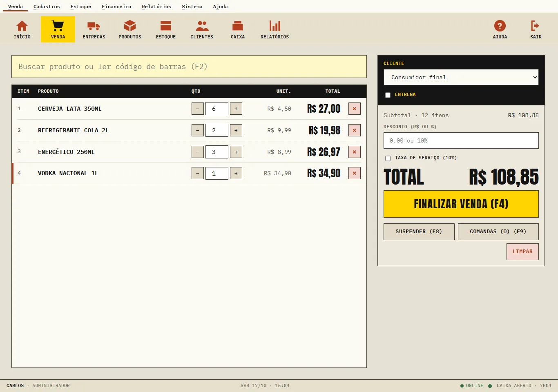The height and width of the screenshot is (392, 558).
Task: Open the Financeiro menu
Action: [116, 7]
